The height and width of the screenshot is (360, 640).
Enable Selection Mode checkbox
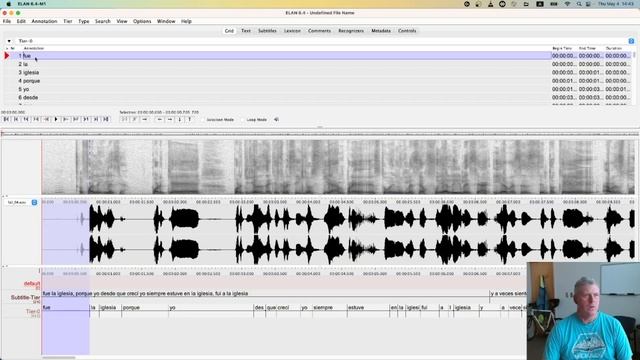tap(203, 120)
